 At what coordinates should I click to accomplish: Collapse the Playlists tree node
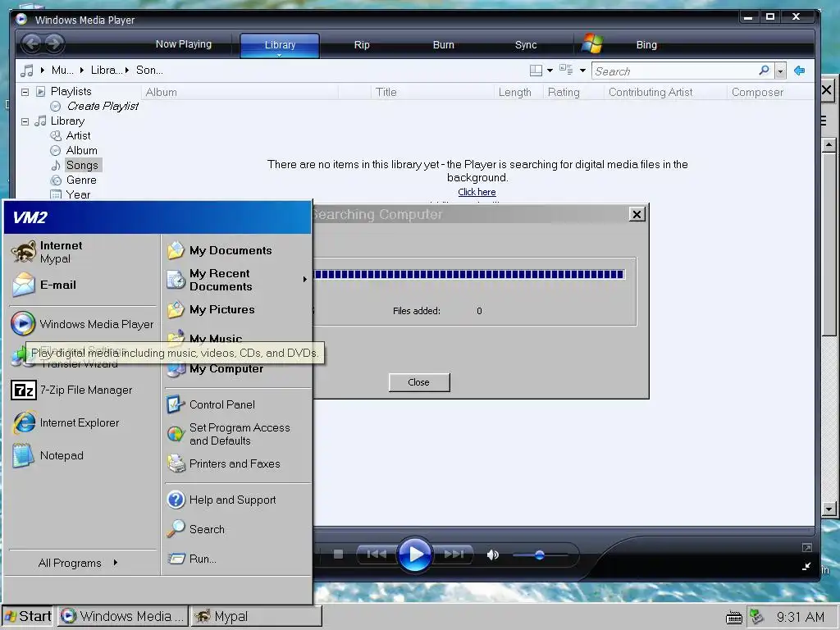pyautogui.click(x=25, y=92)
